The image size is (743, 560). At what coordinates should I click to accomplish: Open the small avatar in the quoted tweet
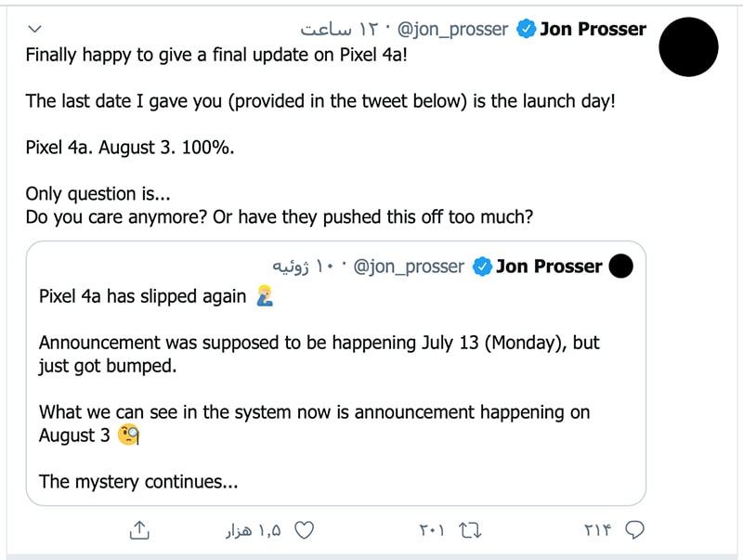coord(619,267)
